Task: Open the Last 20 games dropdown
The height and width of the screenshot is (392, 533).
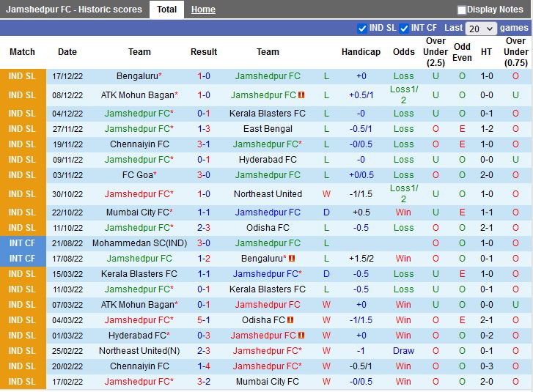Action: (480, 29)
